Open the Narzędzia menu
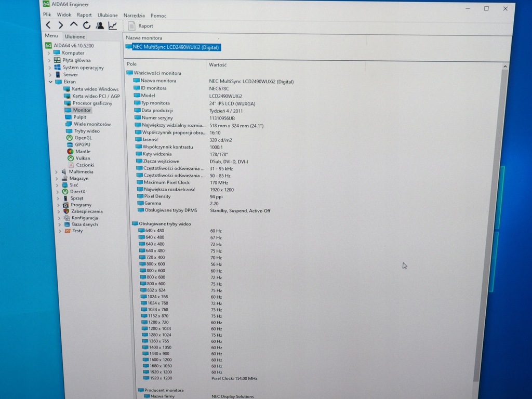The image size is (532, 399). pos(134,16)
